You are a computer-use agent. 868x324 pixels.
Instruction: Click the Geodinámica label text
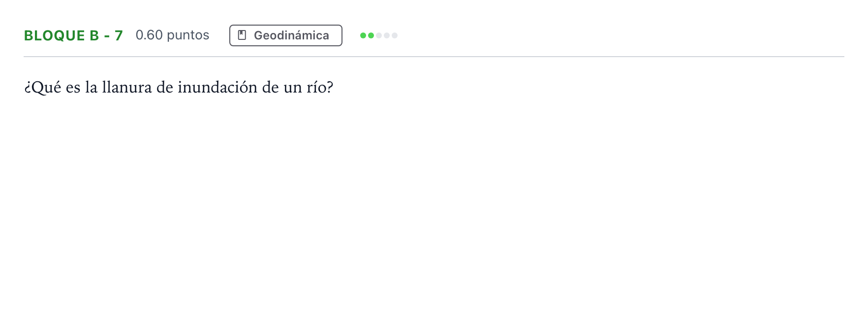(x=291, y=35)
